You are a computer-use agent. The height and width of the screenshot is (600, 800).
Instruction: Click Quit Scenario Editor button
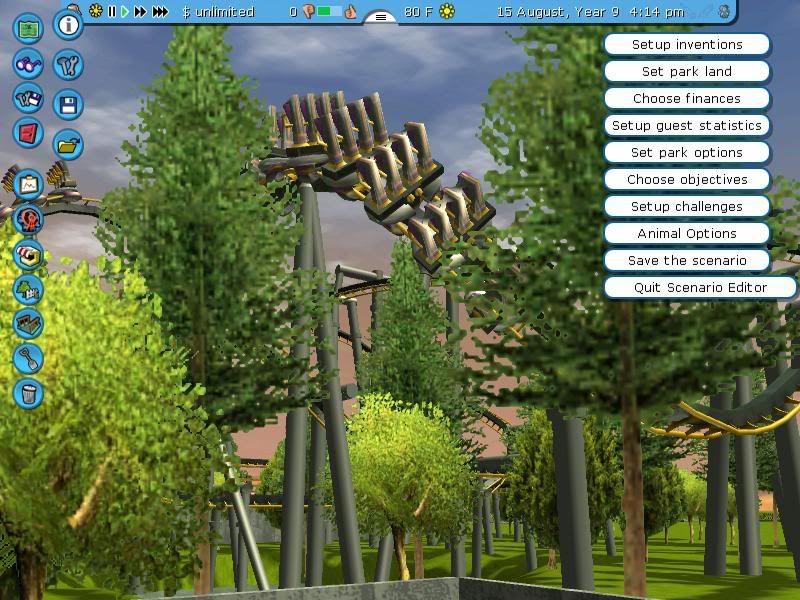click(x=700, y=288)
